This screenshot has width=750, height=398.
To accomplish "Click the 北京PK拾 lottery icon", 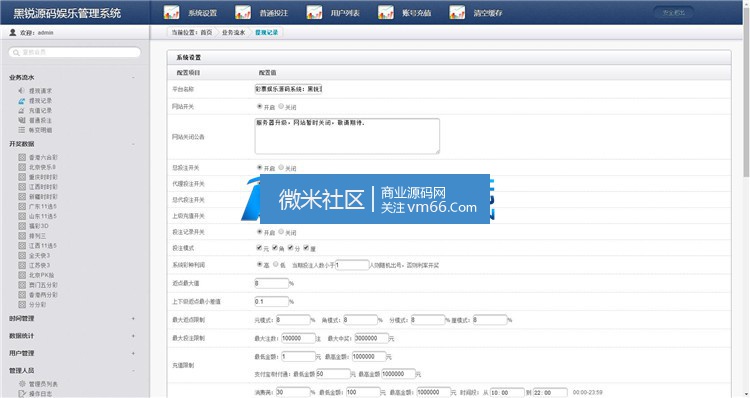I will 22,275.
